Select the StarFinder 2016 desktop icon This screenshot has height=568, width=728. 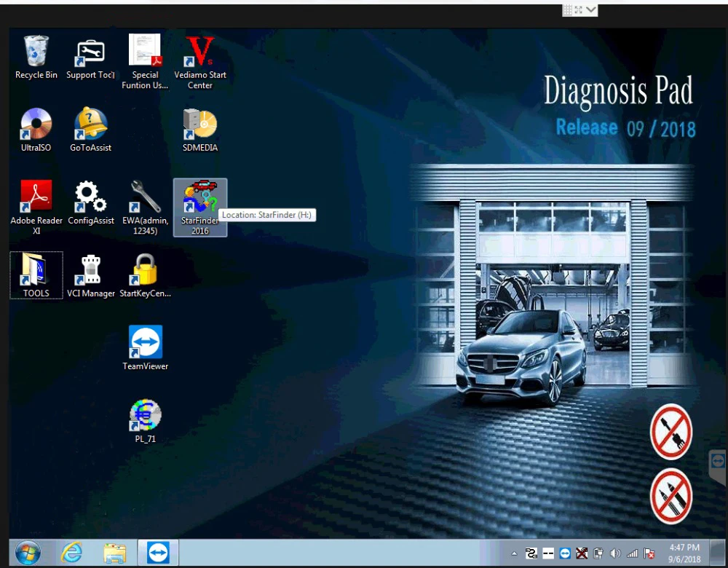200,207
